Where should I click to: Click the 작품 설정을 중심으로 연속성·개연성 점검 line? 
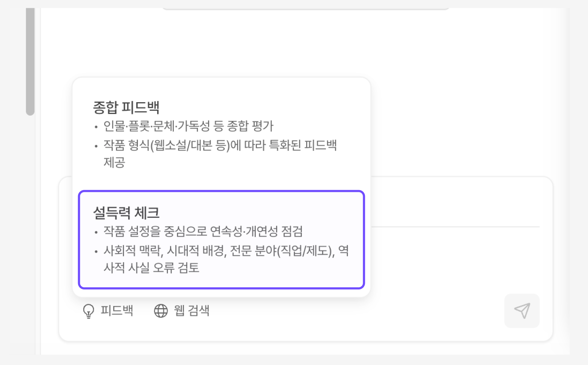tap(203, 231)
